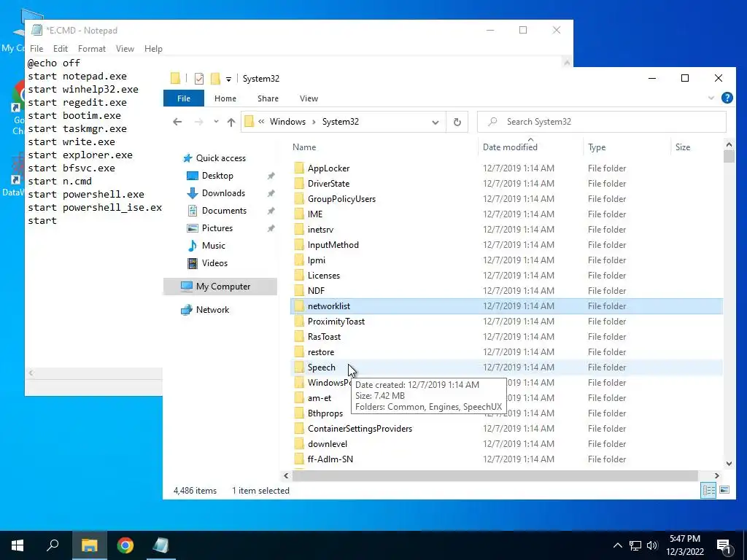Switch to details view layout
The image size is (747, 560).
[x=708, y=490]
